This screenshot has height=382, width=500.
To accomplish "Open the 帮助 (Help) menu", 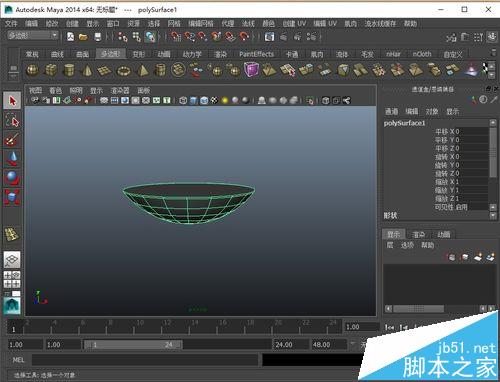I will (410, 24).
